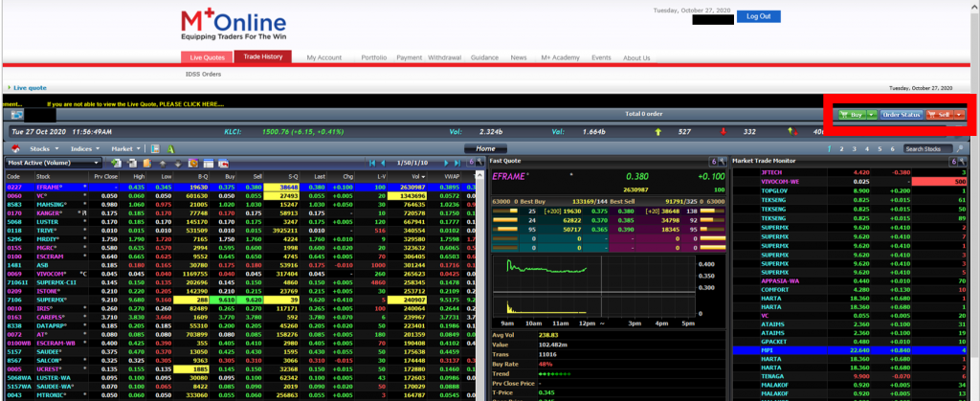Expand the Indices dropdown menu

coord(83,148)
